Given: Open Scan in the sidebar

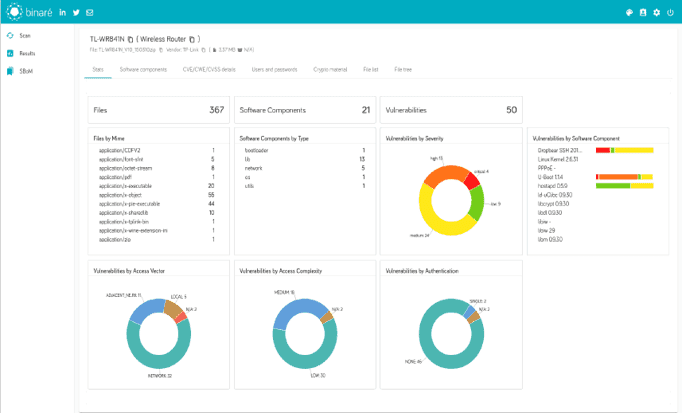Looking at the screenshot, I should point(24,35).
